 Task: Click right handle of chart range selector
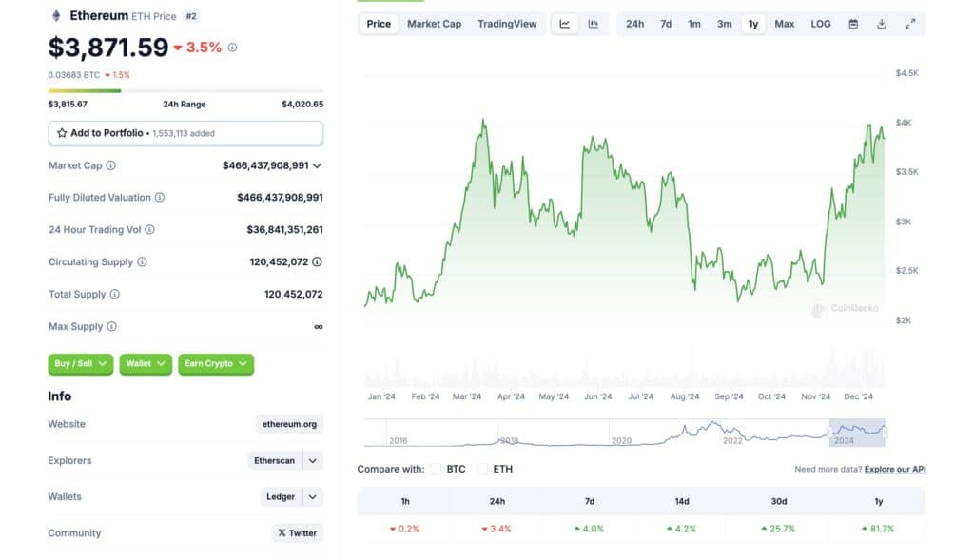(886, 433)
